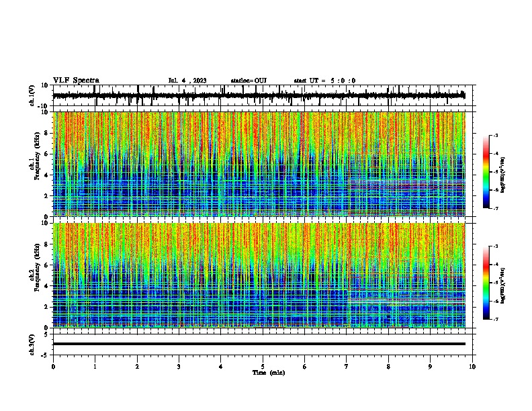Screen dimensions: 532x411
Task: Click the "Time (min)" axis label
Action: click(269, 373)
